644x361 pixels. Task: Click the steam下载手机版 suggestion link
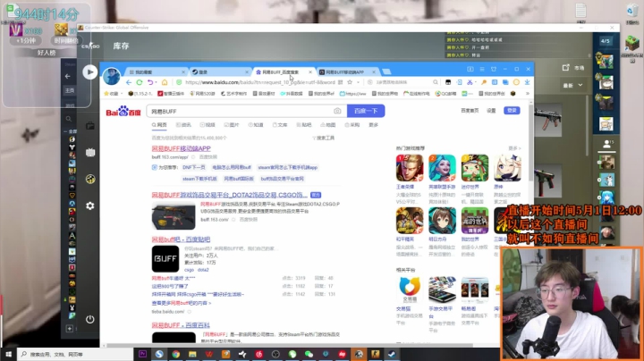[199, 179]
